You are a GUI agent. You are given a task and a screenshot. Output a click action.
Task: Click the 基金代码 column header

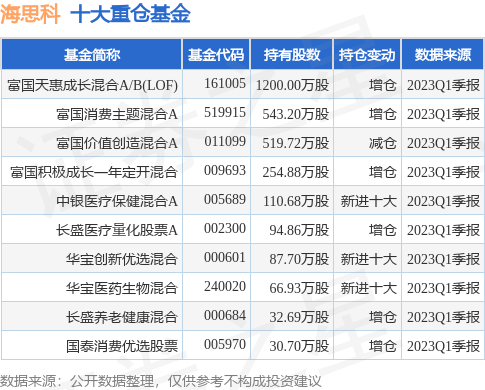(x=216, y=55)
